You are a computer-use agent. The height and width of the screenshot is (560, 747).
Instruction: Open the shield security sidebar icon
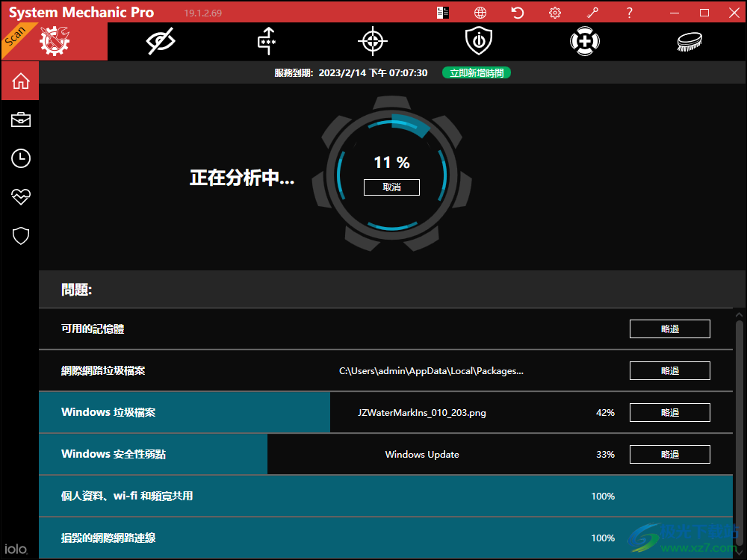tap(20, 236)
